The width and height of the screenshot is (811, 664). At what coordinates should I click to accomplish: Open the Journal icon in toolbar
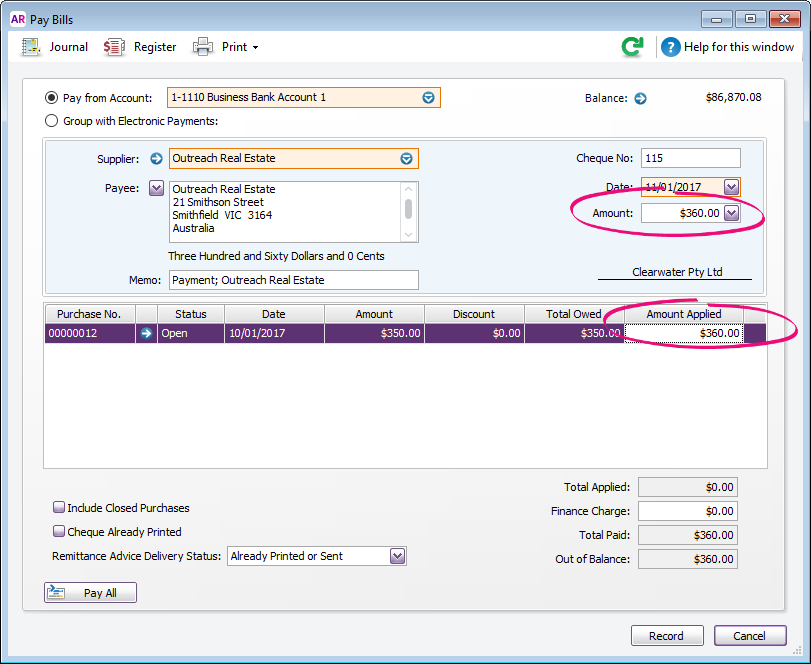[31, 47]
